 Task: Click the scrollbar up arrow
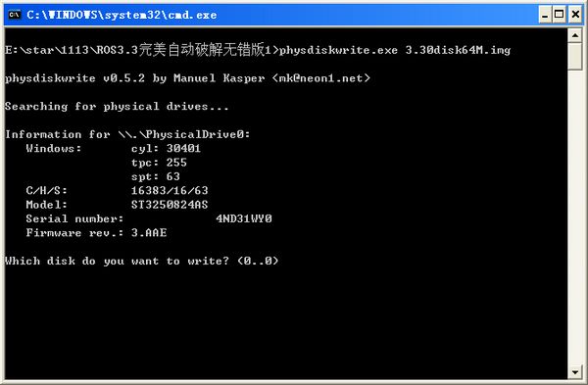pyautogui.click(x=575, y=35)
